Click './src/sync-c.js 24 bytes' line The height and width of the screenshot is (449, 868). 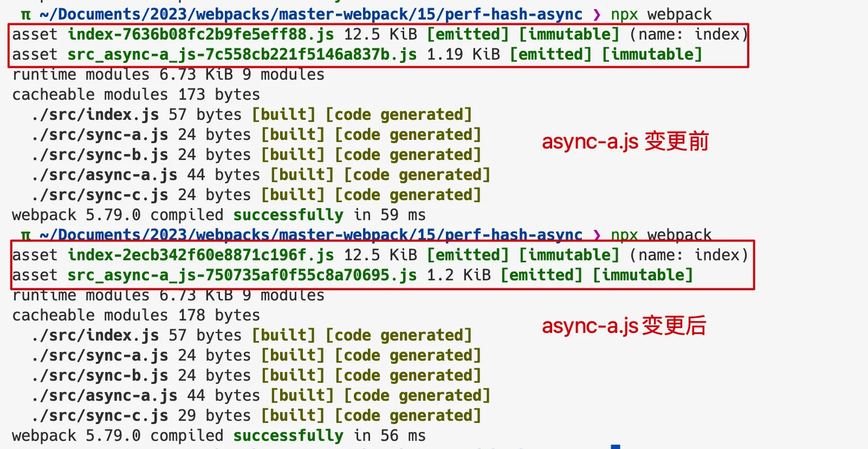256,195
